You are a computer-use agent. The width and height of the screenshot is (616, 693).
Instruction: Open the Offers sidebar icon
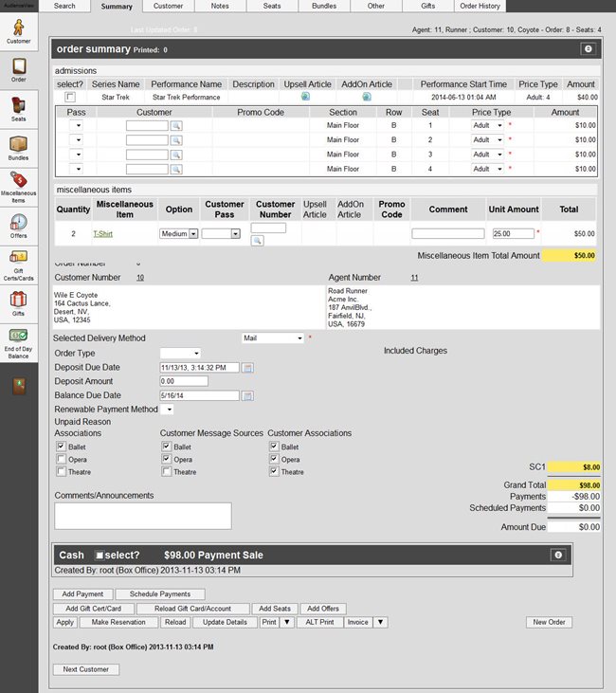[x=19, y=226]
